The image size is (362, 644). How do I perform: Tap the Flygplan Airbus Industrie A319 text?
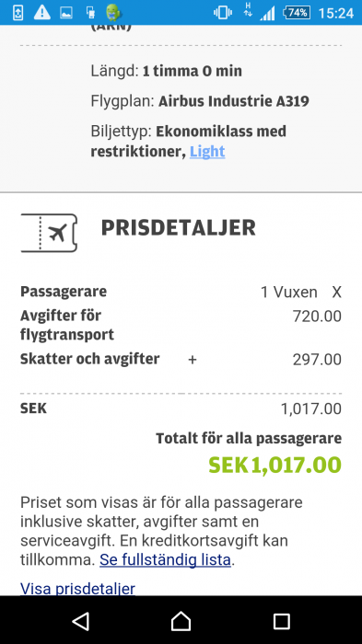pyautogui.click(x=200, y=101)
